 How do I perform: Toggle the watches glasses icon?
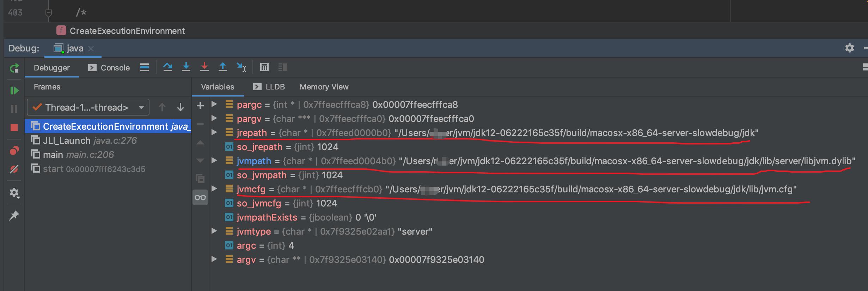[x=200, y=198]
